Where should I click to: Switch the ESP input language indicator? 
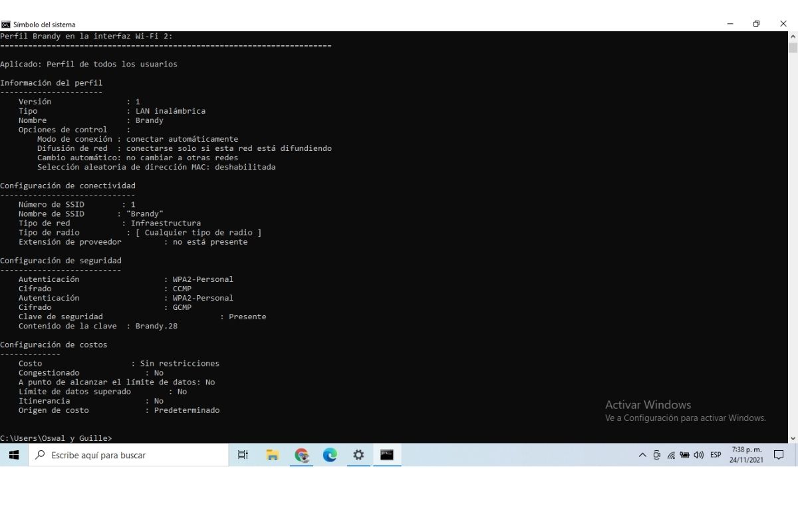[716, 456]
